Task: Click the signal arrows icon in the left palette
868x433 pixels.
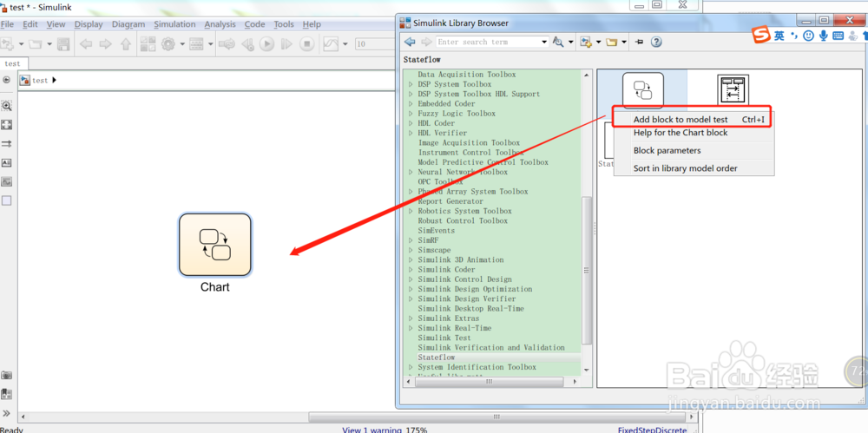Action: (x=7, y=143)
